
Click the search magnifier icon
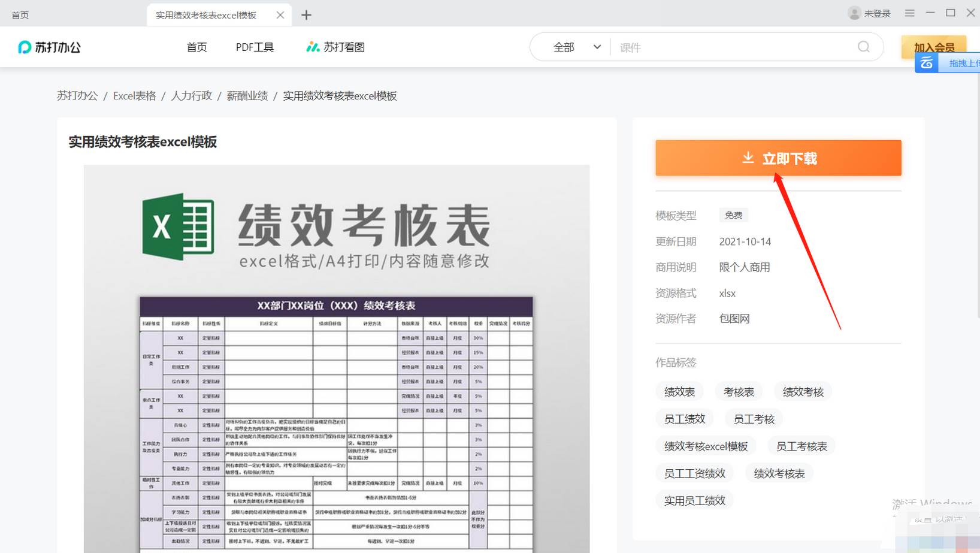click(x=863, y=47)
